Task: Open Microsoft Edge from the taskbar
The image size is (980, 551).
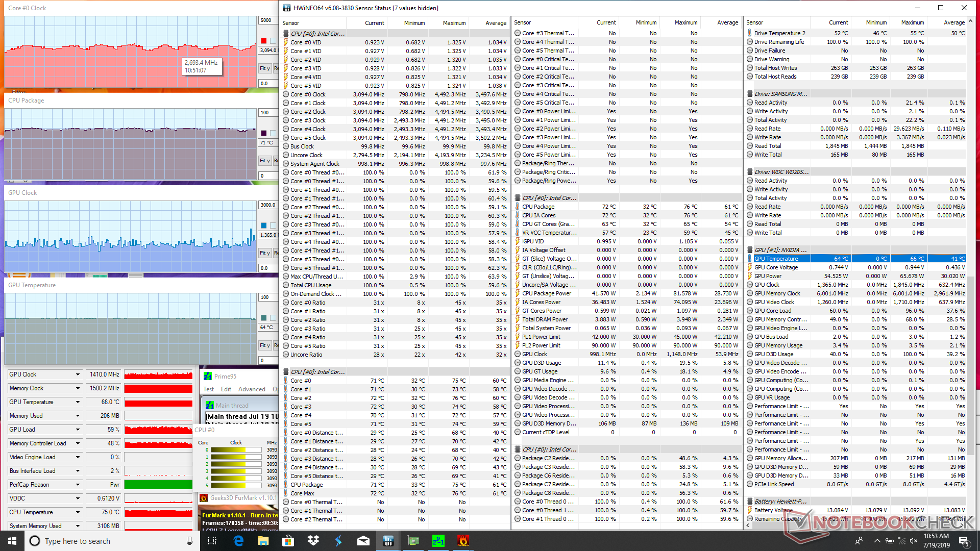Action: pyautogui.click(x=238, y=541)
